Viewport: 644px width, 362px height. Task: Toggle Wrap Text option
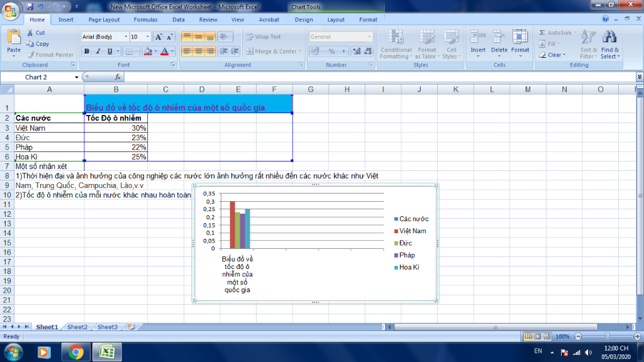click(x=264, y=36)
